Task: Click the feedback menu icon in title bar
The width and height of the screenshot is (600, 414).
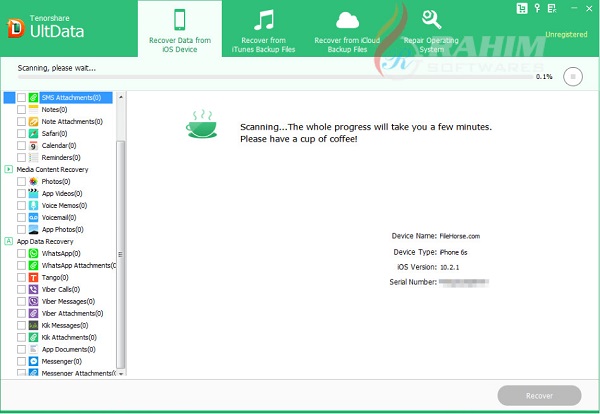Action: pos(552,8)
